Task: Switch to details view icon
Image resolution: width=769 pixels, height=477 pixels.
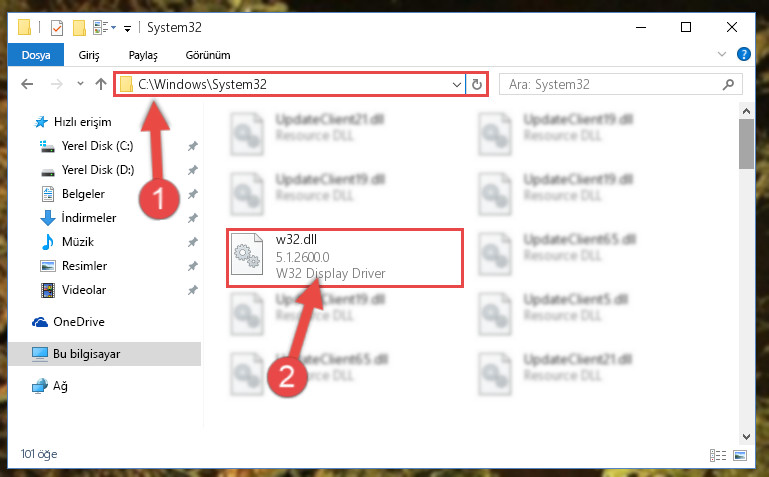Action: coord(718,455)
